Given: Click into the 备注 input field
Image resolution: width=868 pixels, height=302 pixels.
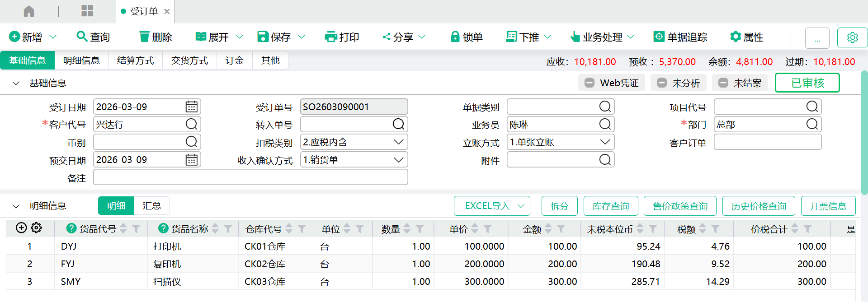Looking at the screenshot, I should [x=250, y=177].
